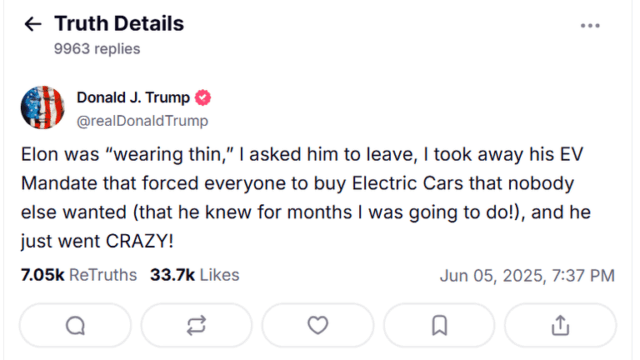Click the word CRAZY! in the post
The image size is (640, 360).
tap(140, 241)
